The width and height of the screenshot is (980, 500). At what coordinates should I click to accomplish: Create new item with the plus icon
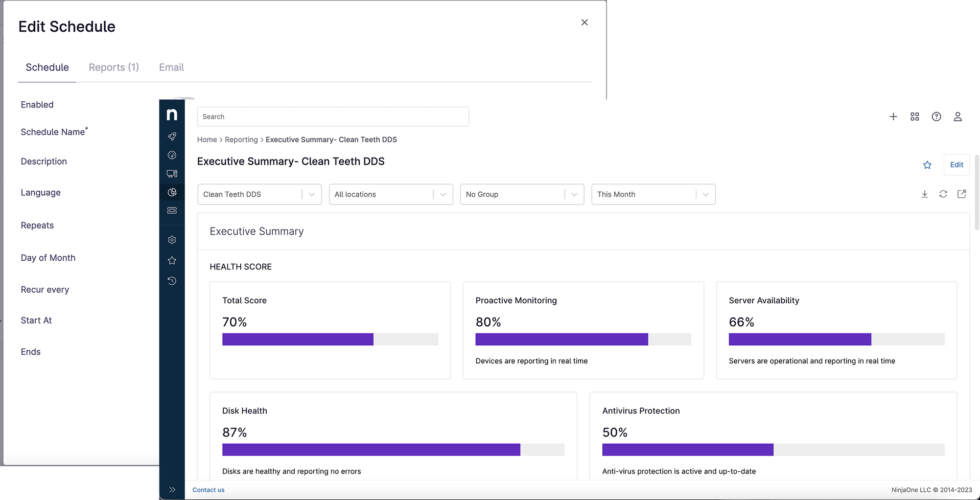pos(893,117)
